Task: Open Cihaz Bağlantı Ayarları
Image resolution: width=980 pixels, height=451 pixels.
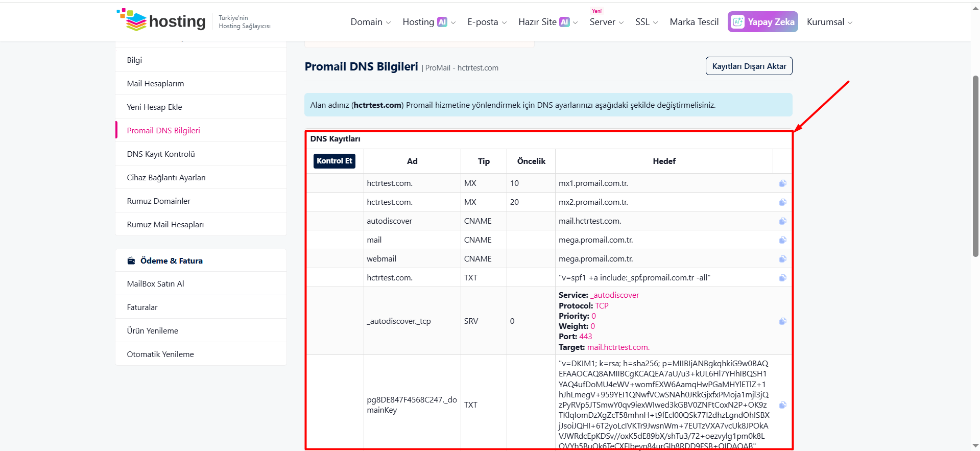Action: (201, 177)
